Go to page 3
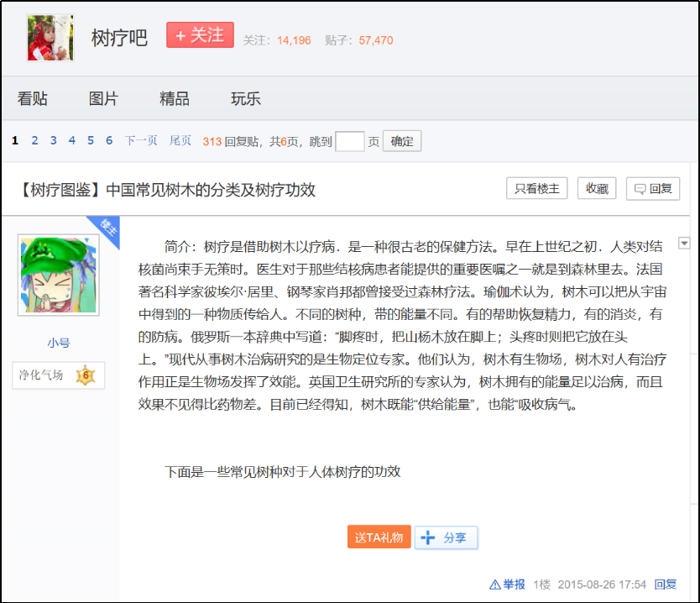 click(x=54, y=141)
